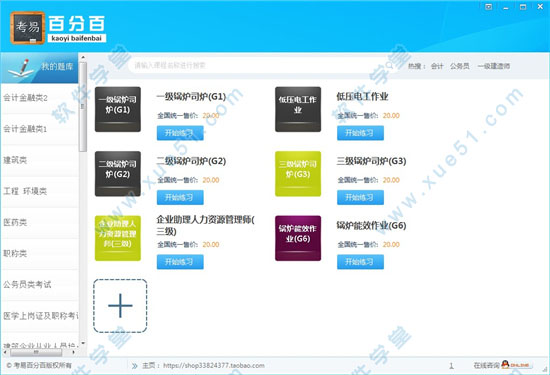Start practice for 二级锅炉司炉(G2)
The width and height of the screenshot is (550, 375).
tap(180, 197)
